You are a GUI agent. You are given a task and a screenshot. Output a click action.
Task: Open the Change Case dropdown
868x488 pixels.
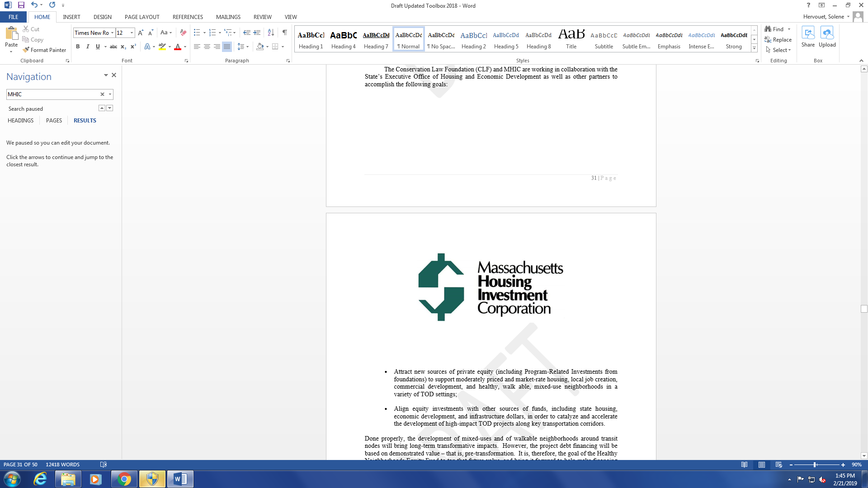[x=166, y=33]
